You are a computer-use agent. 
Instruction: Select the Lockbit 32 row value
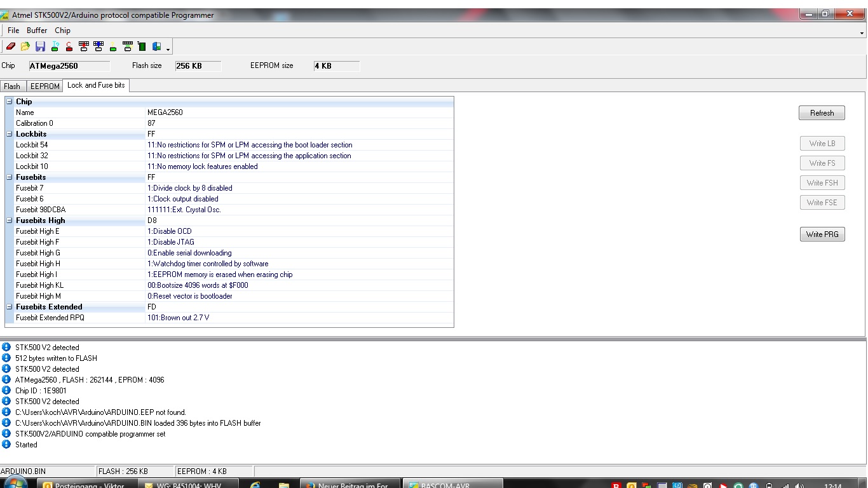(x=249, y=156)
